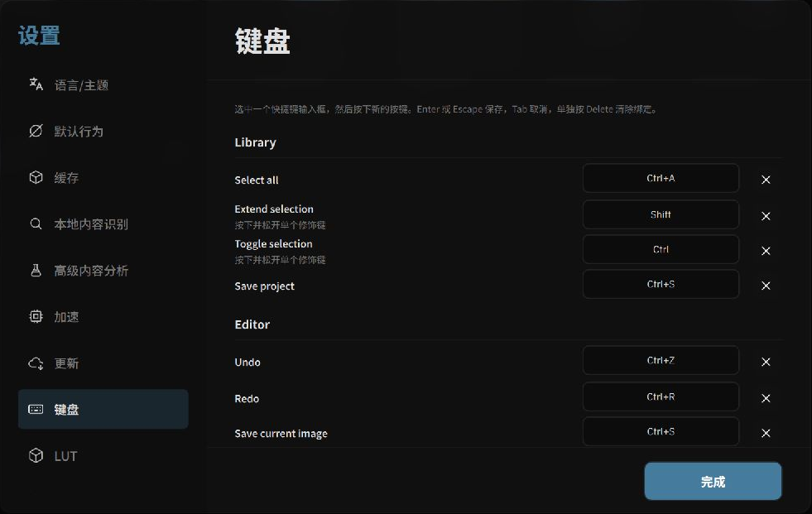Screen dimensions: 812x514
Task: Click the 设置 sidebar title
Action: (39, 36)
